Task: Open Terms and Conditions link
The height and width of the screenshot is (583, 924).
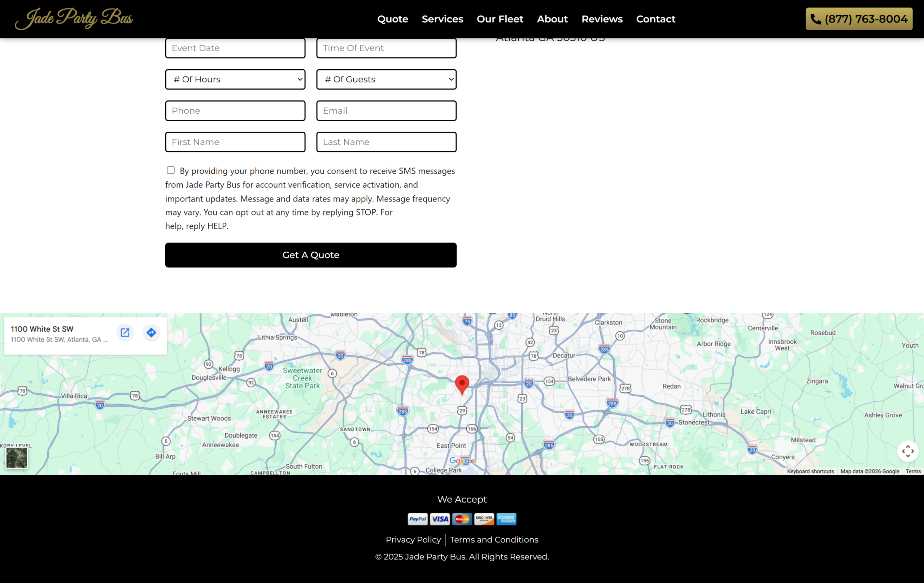Action: tap(494, 540)
